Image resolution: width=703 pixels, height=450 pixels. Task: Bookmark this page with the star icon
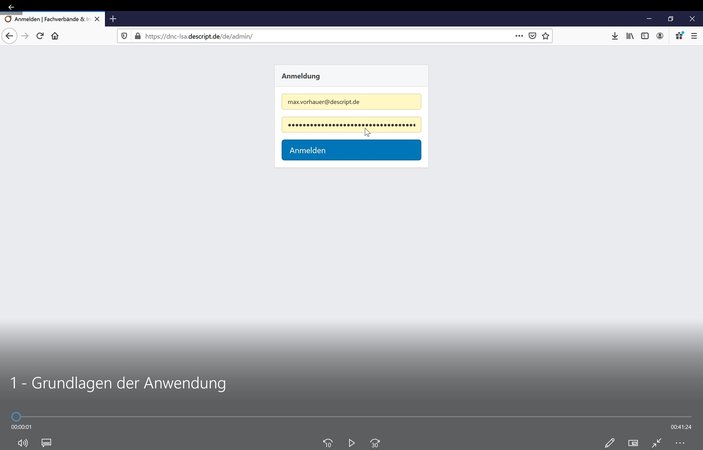(x=545, y=36)
